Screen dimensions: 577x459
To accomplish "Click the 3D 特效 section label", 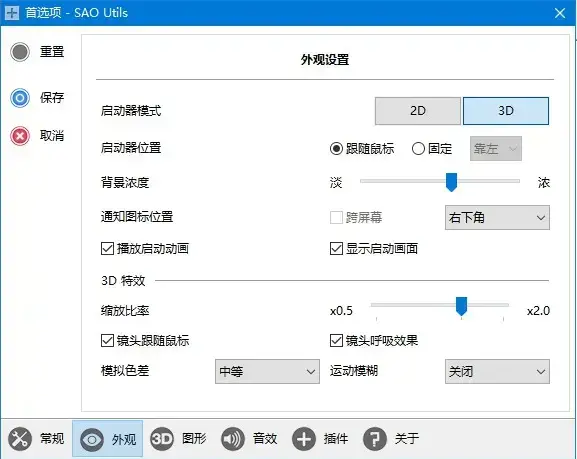I will tap(123, 281).
